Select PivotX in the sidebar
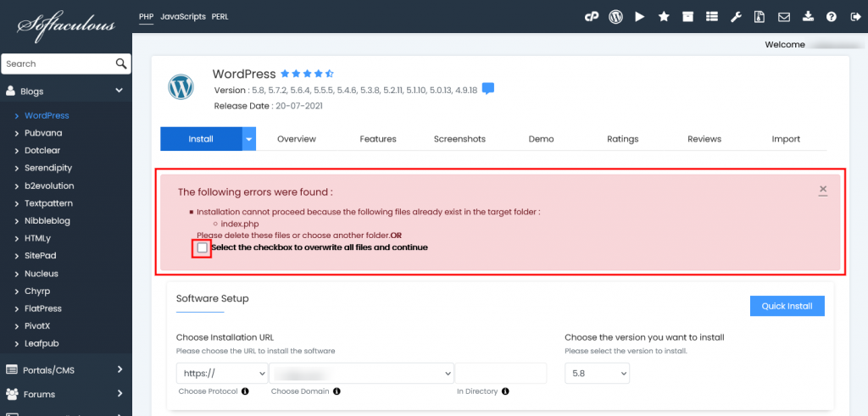The width and height of the screenshot is (868, 416). click(x=37, y=326)
